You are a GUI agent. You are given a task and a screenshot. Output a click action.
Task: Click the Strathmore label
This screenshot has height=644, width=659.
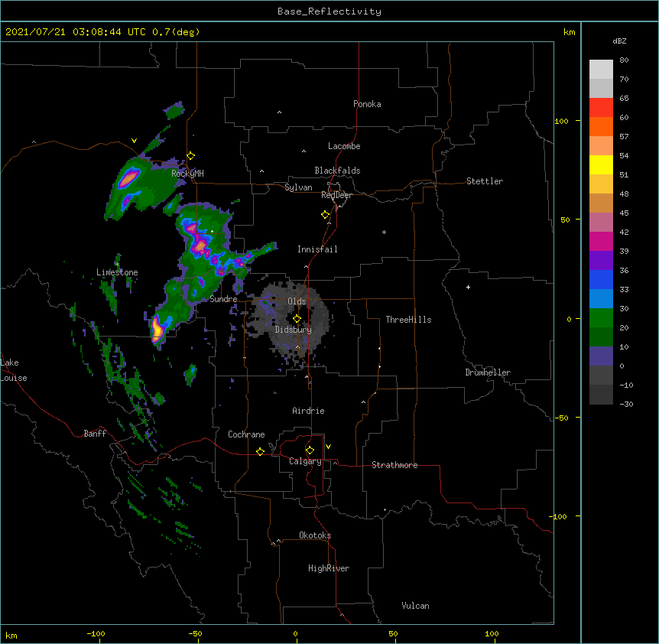coord(394,465)
